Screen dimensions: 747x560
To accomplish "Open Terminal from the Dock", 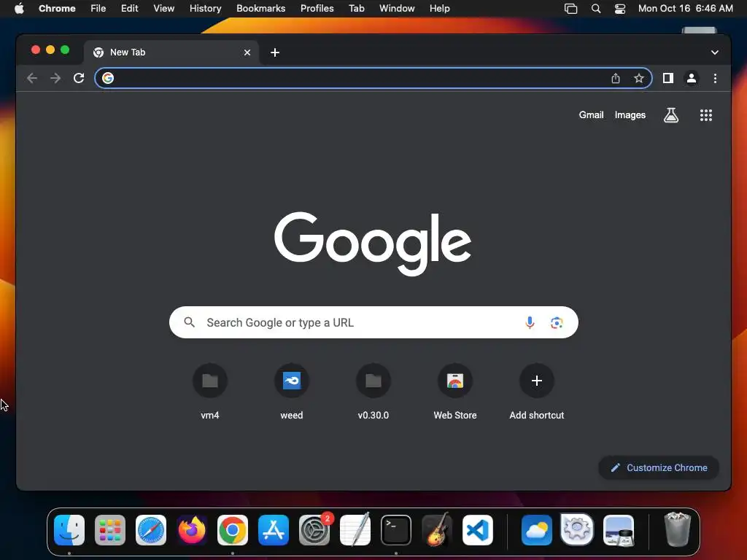I will 396,530.
